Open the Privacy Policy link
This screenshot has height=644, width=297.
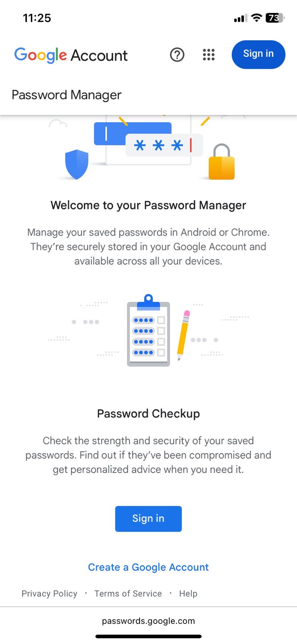pyautogui.click(x=49, y=594)
